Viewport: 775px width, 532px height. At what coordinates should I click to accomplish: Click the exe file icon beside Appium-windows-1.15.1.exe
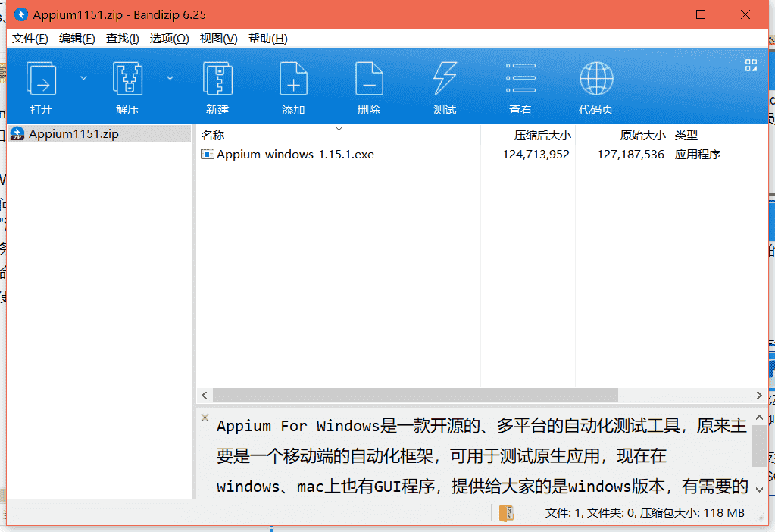point(207,155)
